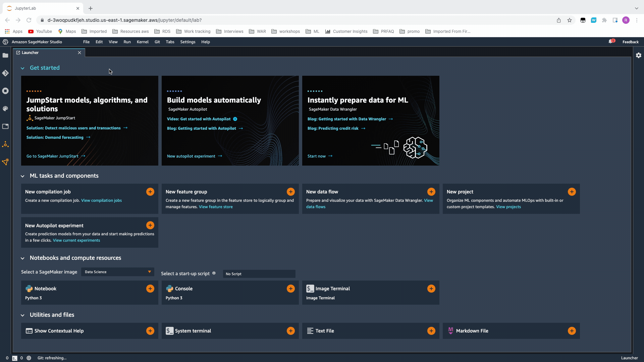Image resolution: width=644 pixels, height=362 pixels.
Task: Click start-up script info icon
Action: [x=214, y=273]
